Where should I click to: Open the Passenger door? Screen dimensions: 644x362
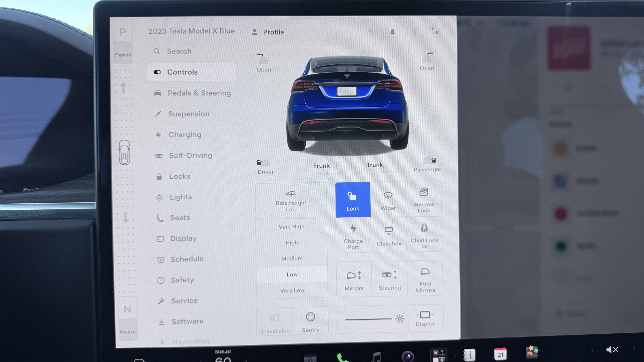pos(427,165)
